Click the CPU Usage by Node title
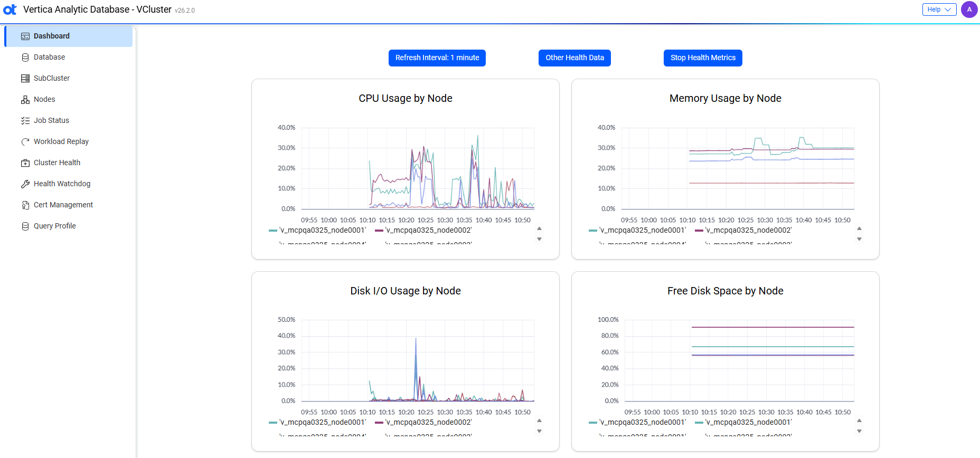 tap(406, 98)
